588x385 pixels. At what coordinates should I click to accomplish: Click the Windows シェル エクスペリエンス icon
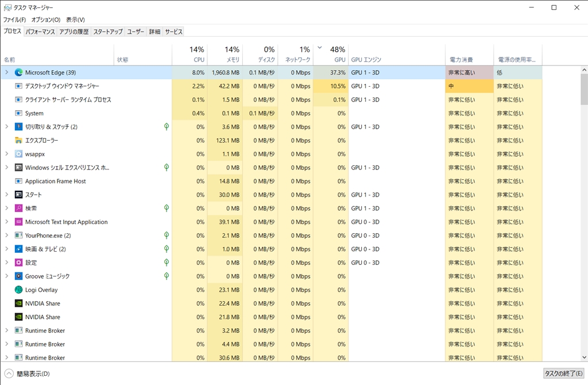click(x=18, y=167)
